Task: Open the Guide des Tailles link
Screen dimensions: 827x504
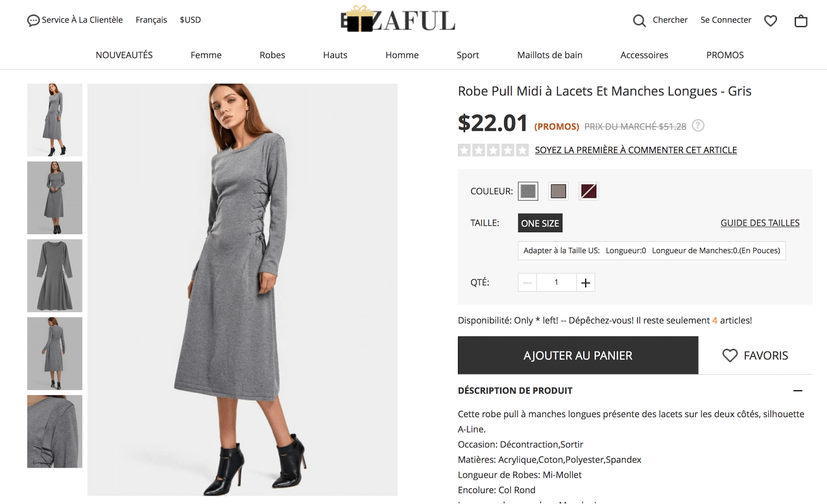Action: (760, 223)
